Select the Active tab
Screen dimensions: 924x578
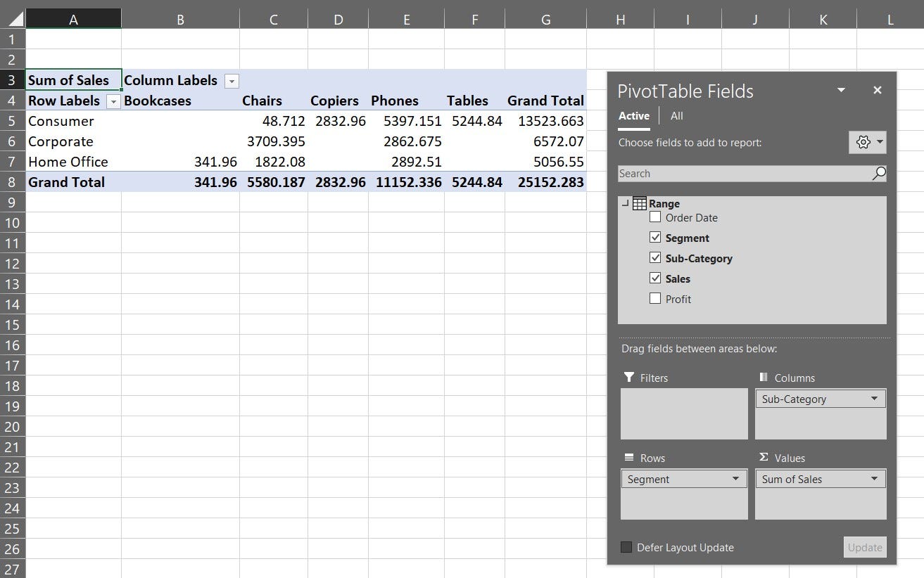[633, 115]
